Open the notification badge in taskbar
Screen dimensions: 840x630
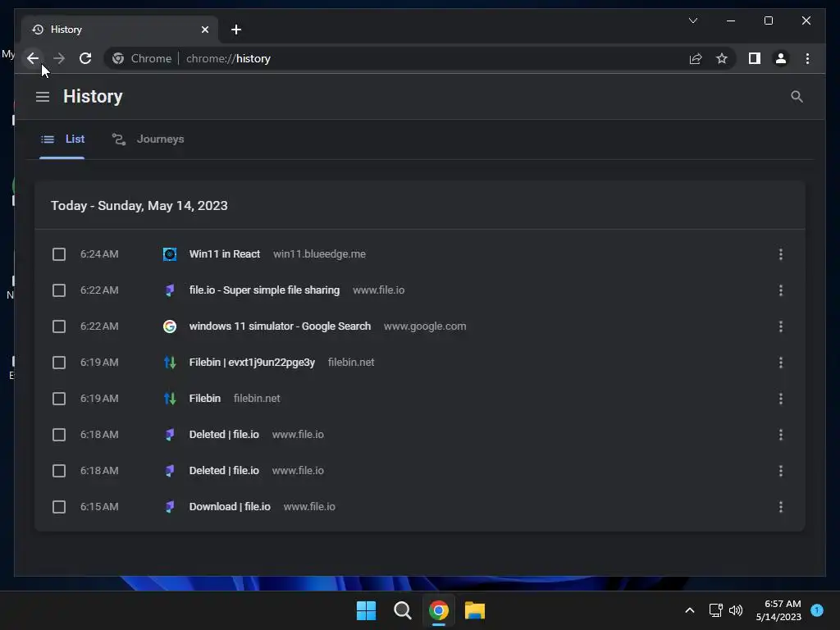click(x=817, y=609)
